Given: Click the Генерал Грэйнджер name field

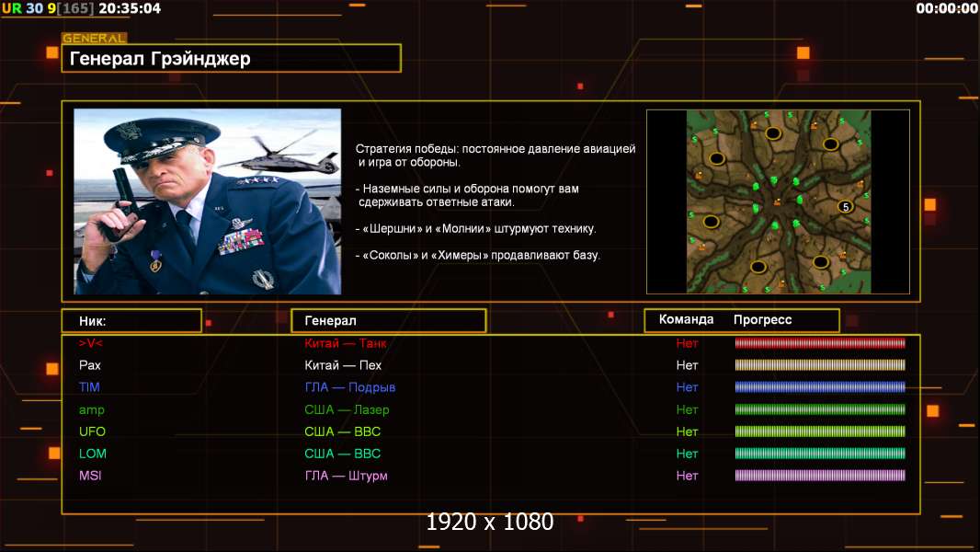Looking at the screenshot, I should click(231, 59).
